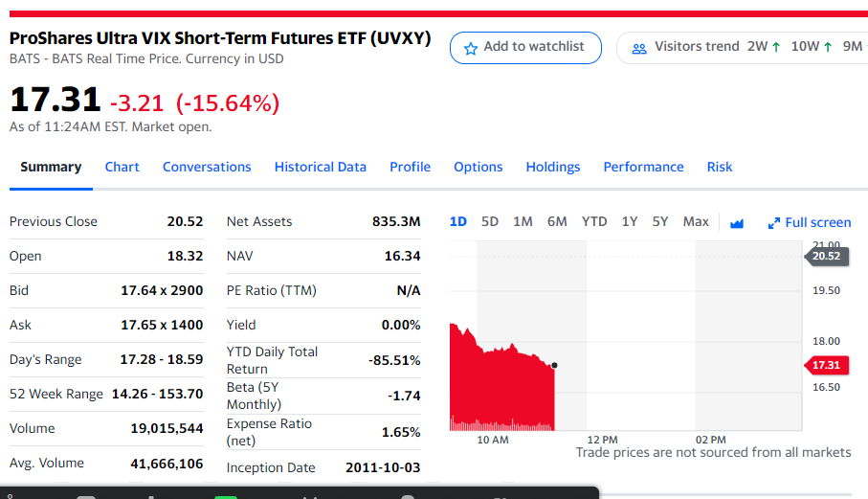Open the Conversations tab

click(x=207, y=167)
